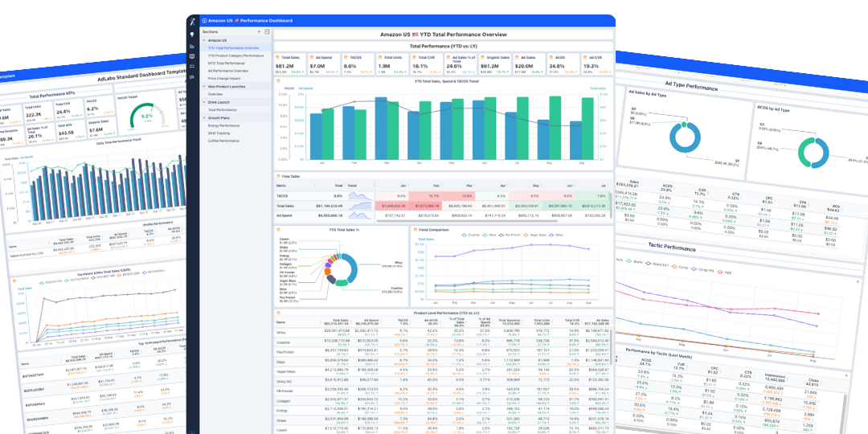Screen dimensions: 868x434
Task: Click calendar icon on Ad Sales % of Total card
Action: coord(449,57)
